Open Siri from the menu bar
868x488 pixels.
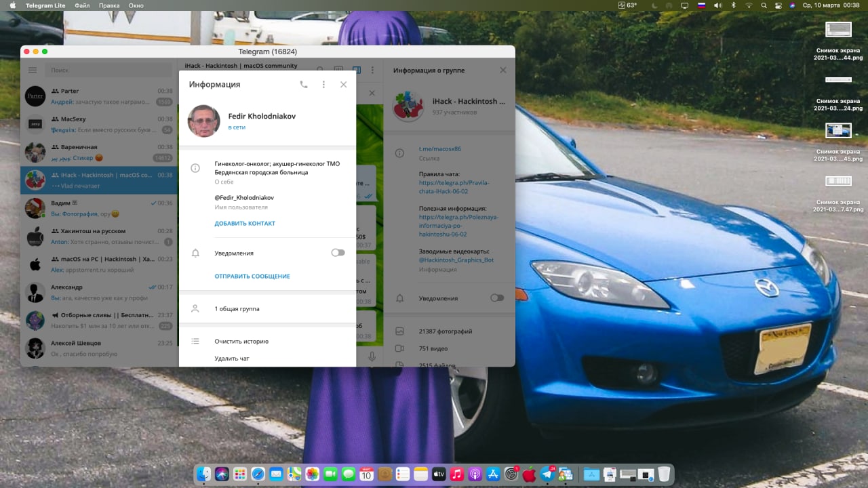[793, 5]
